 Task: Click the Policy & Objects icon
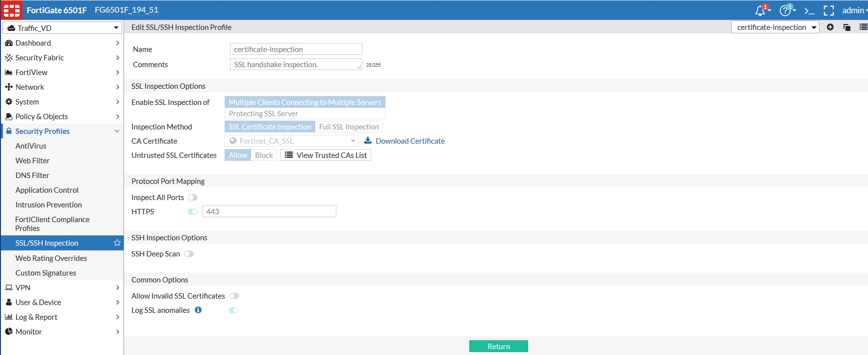[9, 117]
